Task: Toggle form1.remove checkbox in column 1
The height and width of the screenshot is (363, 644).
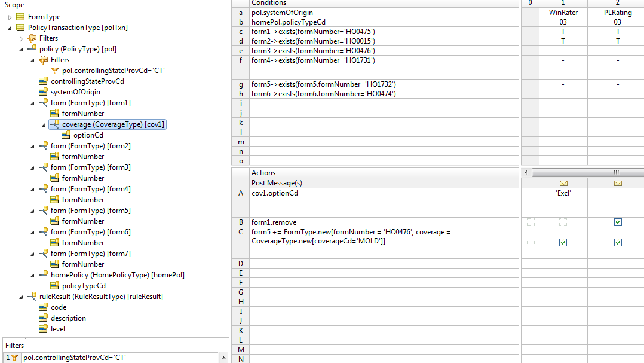Action: [563, 222]
